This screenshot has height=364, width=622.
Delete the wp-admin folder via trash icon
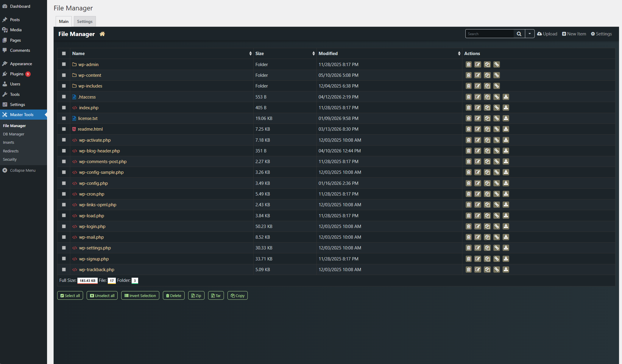coord(469,65)
